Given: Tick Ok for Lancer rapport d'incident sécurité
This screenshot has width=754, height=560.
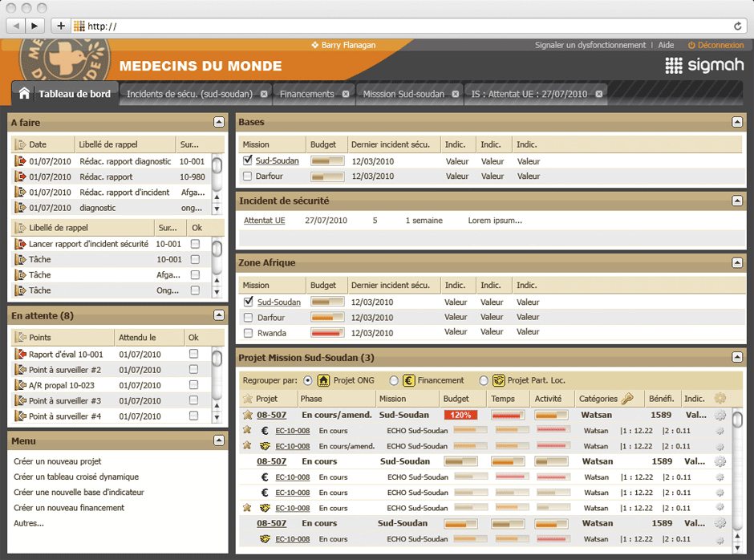Looking at the screenshot, I should [195, 244].
